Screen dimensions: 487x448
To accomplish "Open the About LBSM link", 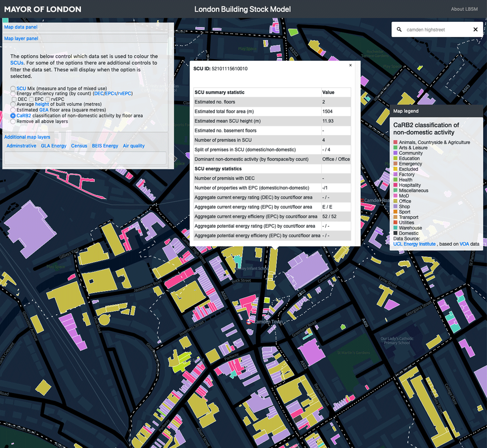I will (x=464, y=9).
